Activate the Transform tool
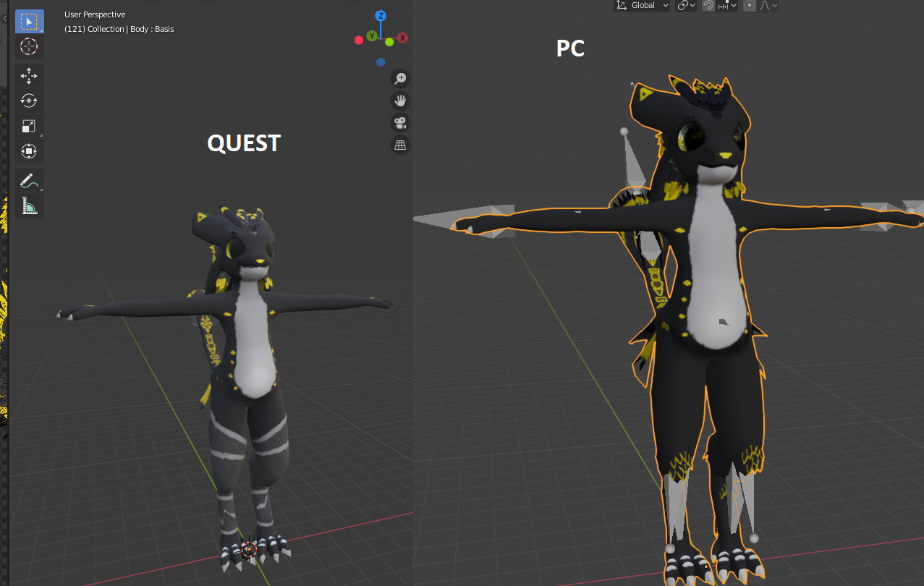The height and width of the screenshot is (586, 924). (29, 151)
